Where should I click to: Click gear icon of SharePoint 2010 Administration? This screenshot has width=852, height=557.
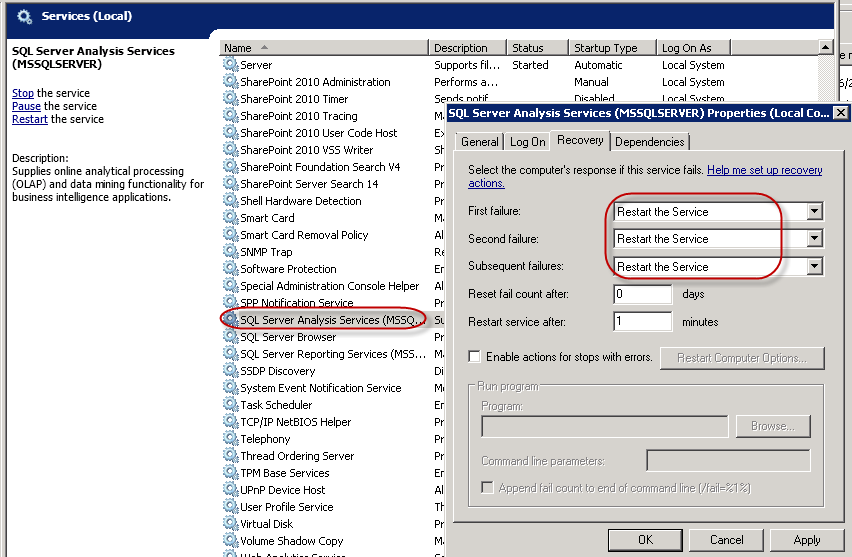(230, 82)
